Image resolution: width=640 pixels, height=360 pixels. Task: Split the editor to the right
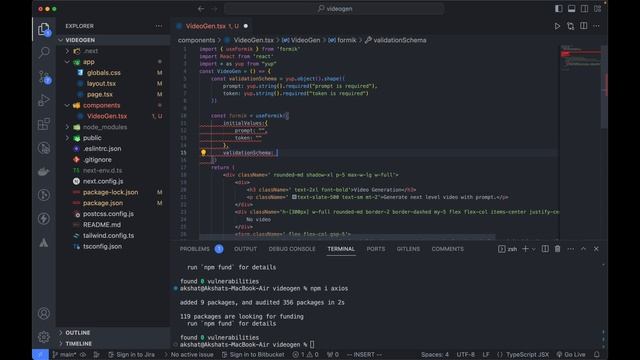click(584, 26)
